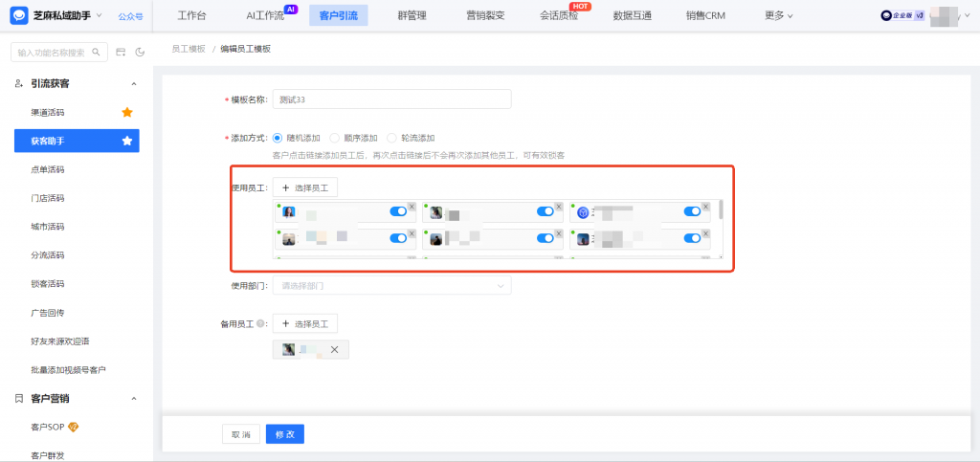Toggle the switch on the first employee card
The height and width of the screenshot is (462, 980).
point(398,211)
